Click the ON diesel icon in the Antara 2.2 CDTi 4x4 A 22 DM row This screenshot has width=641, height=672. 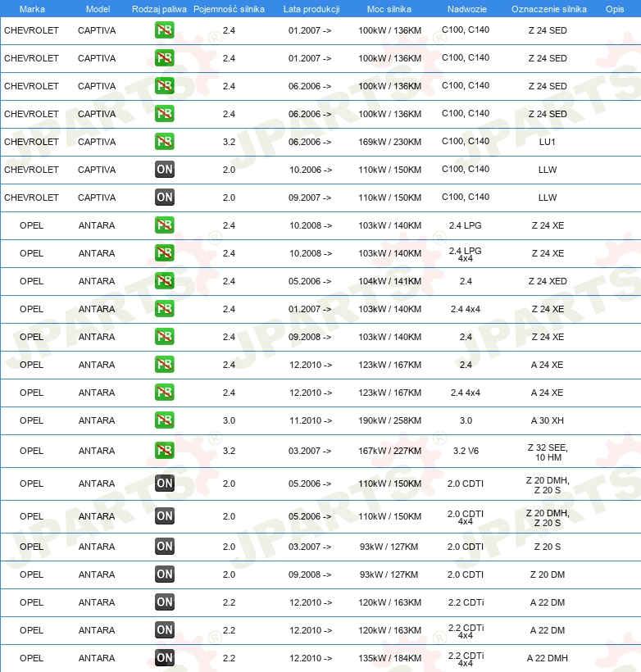(x=165, y=630)
